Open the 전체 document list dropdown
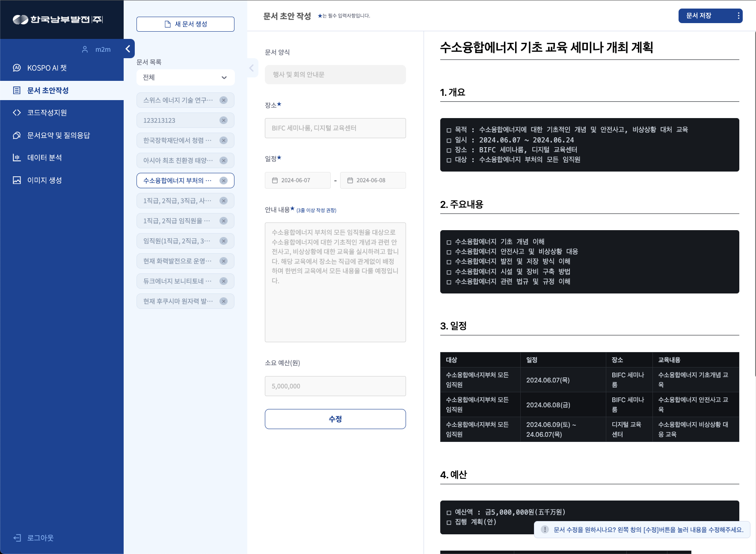Viewport: 756px width, 554px height. pyautogui.click(x=185, y=77)
